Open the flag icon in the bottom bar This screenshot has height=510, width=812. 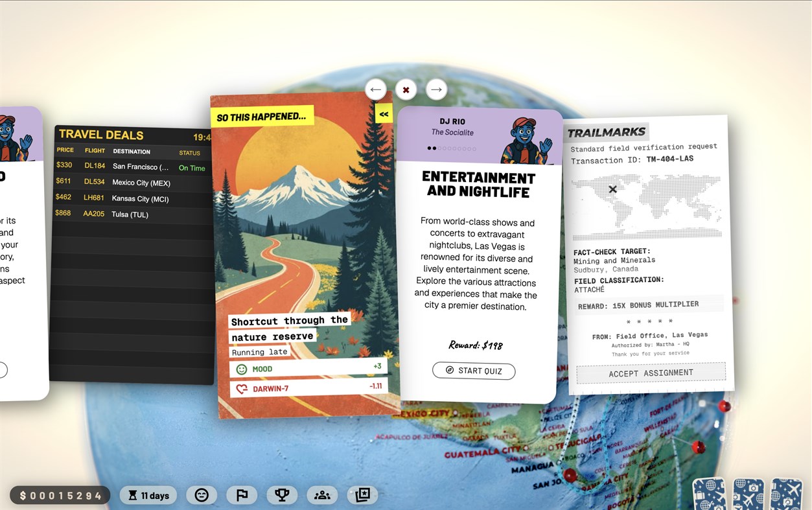coord(242,495)
